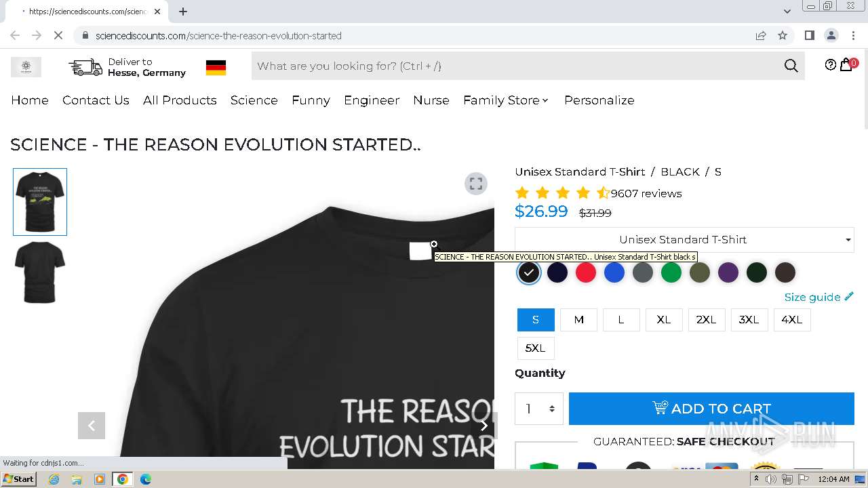Share this page icon in address bar

click(x=761, y=35)
